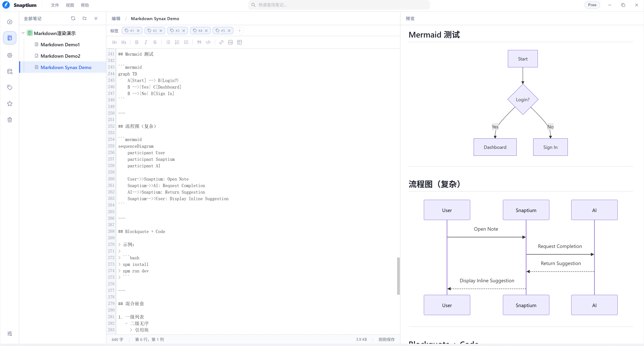Open the 帮助 menu

coord(85,5)
